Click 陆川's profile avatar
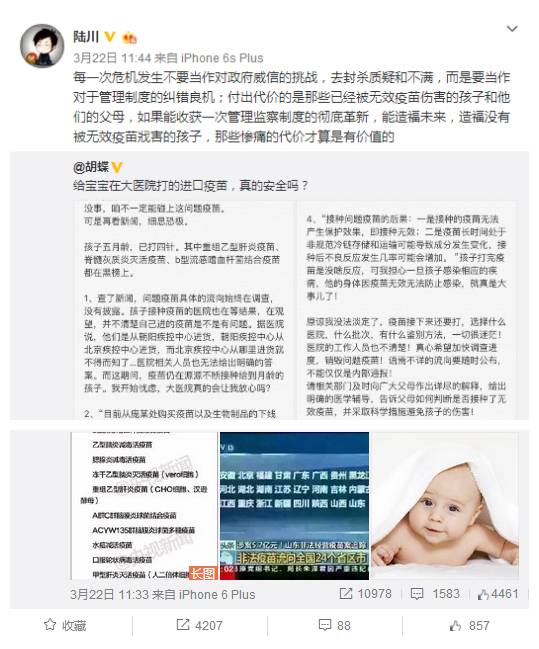 tap(42, 46)
